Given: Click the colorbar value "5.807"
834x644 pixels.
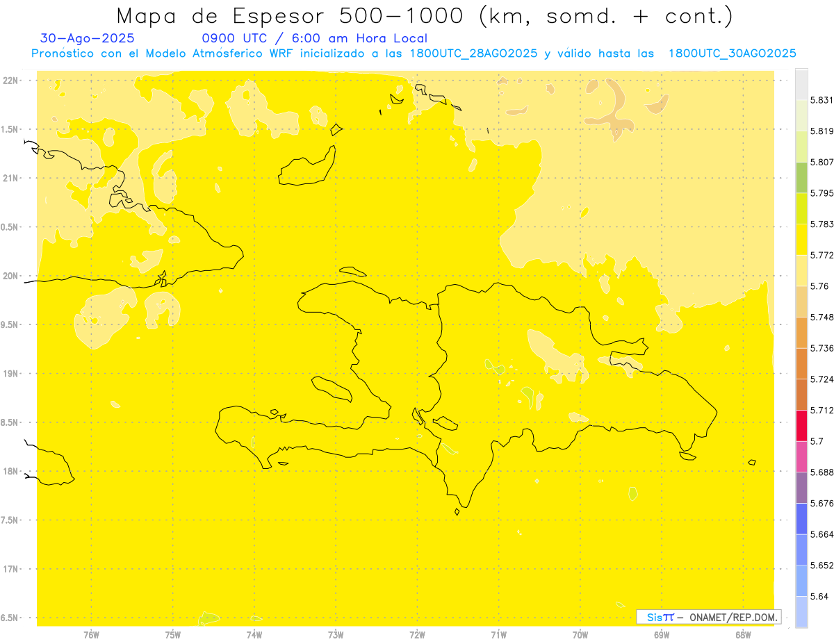Looking at the screenshot, I should coord(821,162).
